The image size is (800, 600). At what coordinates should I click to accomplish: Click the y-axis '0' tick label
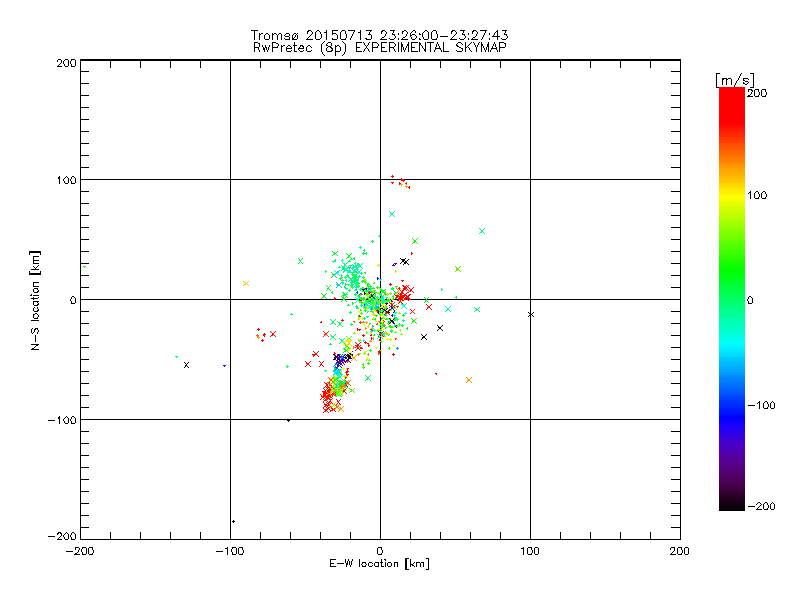pos(73,300)
